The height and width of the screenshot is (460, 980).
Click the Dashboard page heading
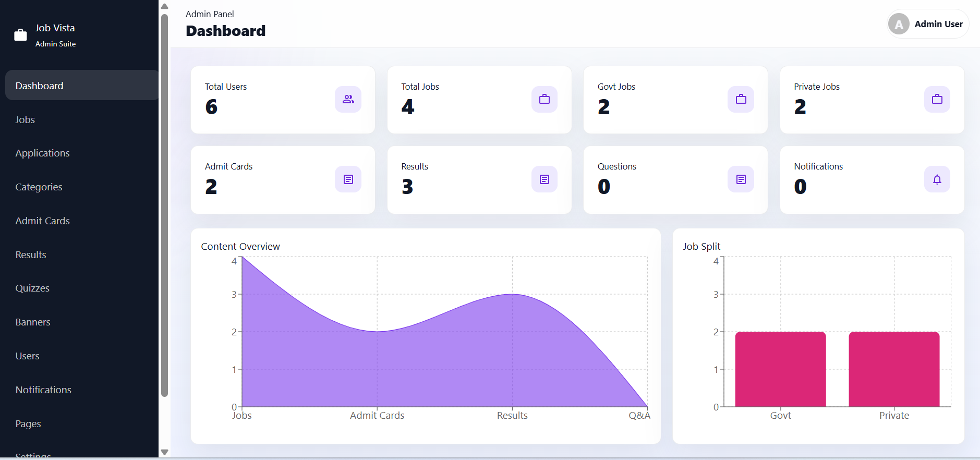coord(225,31)
